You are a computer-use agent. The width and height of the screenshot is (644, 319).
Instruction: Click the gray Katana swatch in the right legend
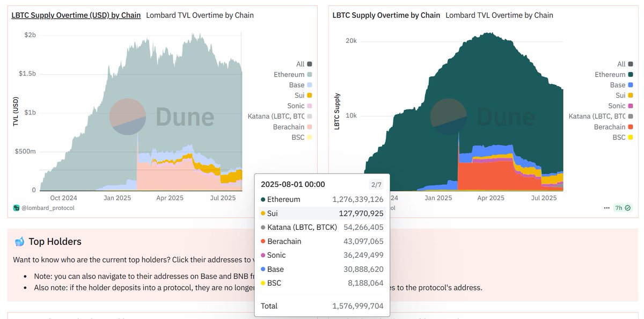(x=631, y=117)
